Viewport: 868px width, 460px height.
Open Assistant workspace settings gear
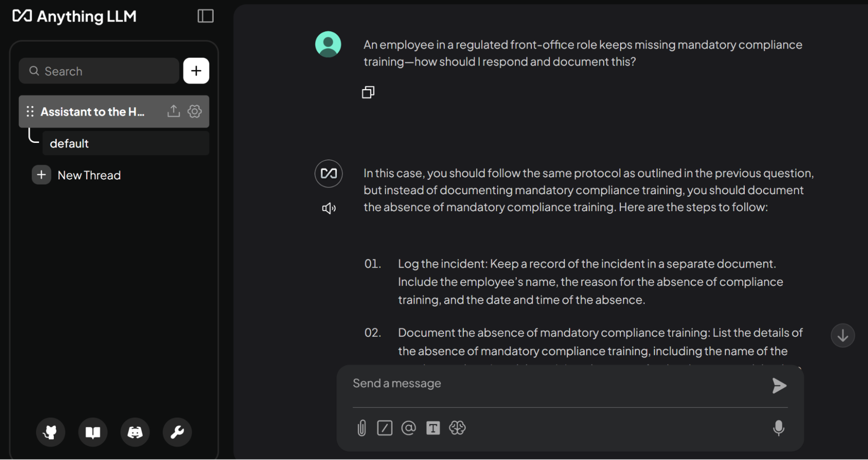(195, 111)
